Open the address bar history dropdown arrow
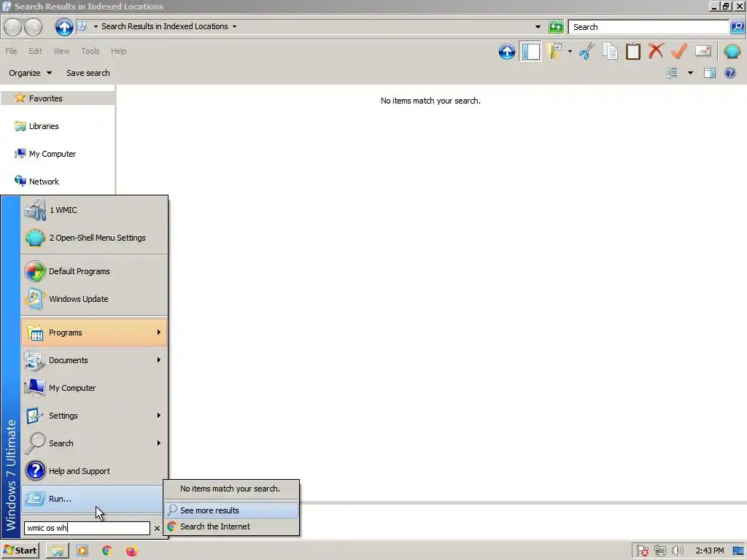The image size is (747, 560). click(538, 27)
